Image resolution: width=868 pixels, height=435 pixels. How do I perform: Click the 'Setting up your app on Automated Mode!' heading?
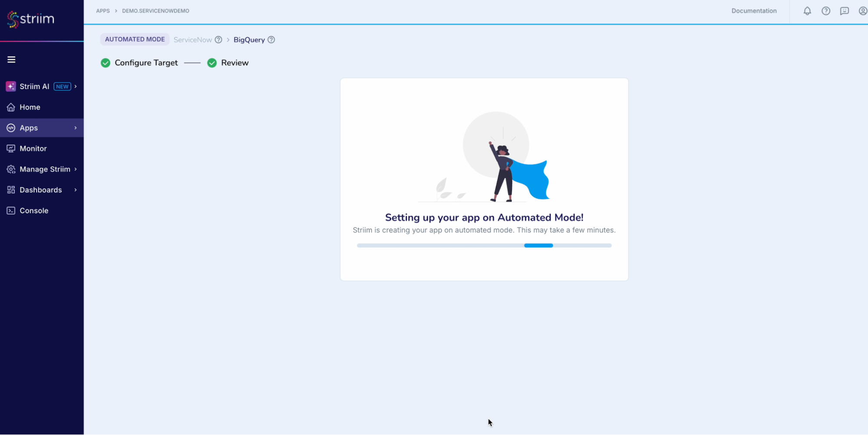point(484,217)
